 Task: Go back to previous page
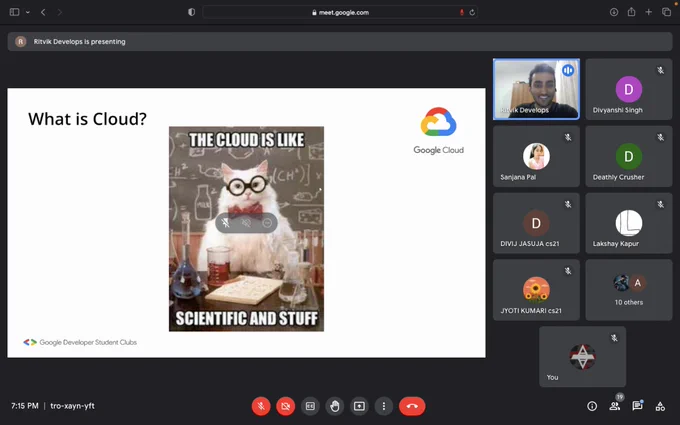[x=43, y=12]
